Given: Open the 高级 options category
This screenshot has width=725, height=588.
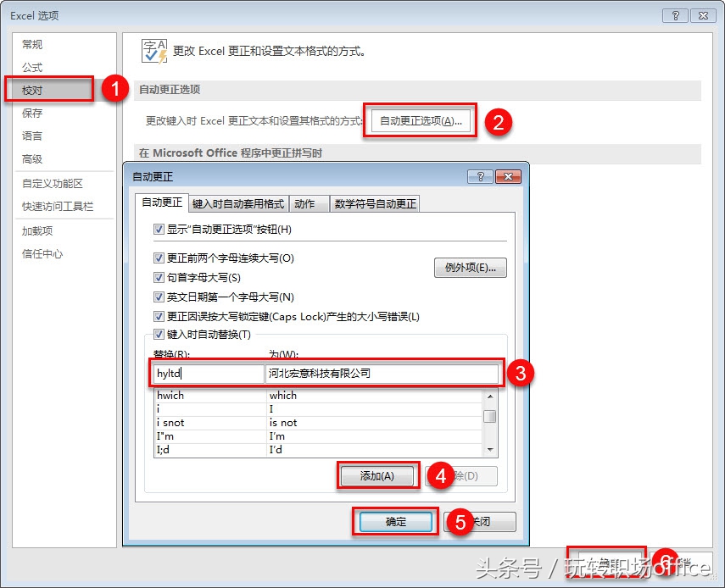Looking at the screenshot, I should (32, 159).
